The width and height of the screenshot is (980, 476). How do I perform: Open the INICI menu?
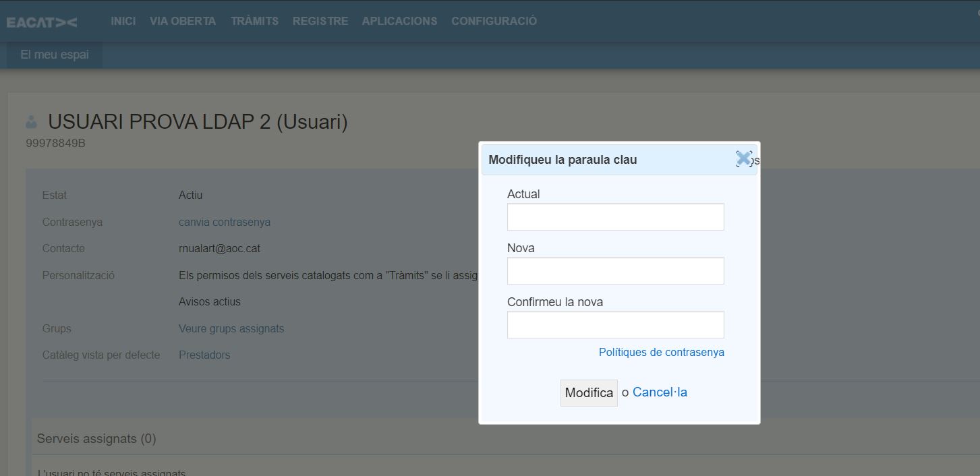(123, 21)
